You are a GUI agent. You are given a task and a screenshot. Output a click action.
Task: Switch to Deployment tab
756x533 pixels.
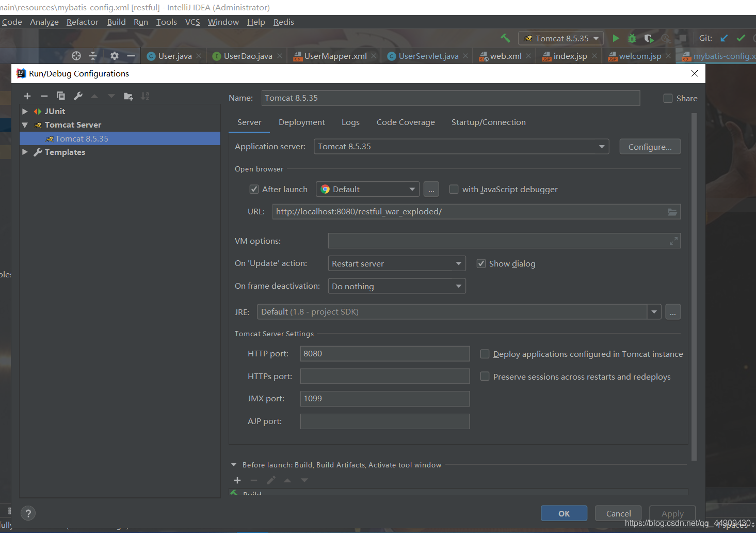(302, 122)
